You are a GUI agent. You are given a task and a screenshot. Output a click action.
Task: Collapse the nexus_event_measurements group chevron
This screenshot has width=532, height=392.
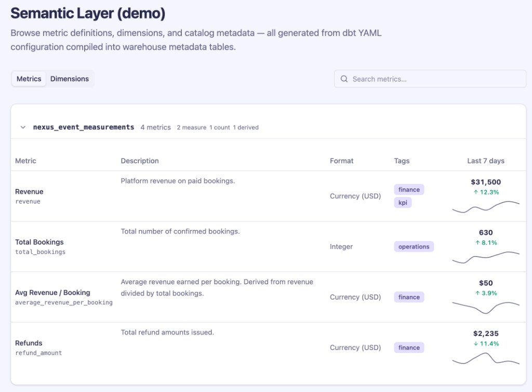(x=23, y=127)
